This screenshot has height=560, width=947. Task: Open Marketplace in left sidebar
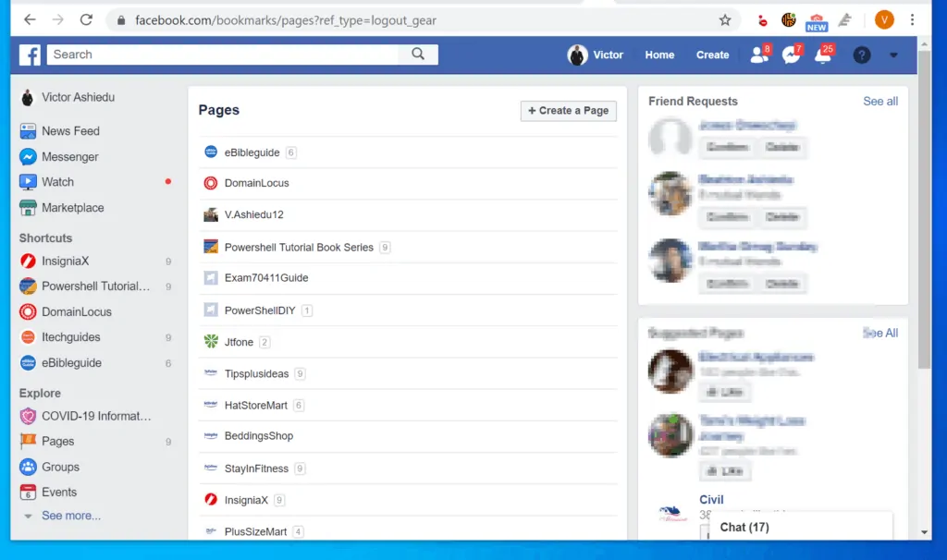[x=62, y=208]
